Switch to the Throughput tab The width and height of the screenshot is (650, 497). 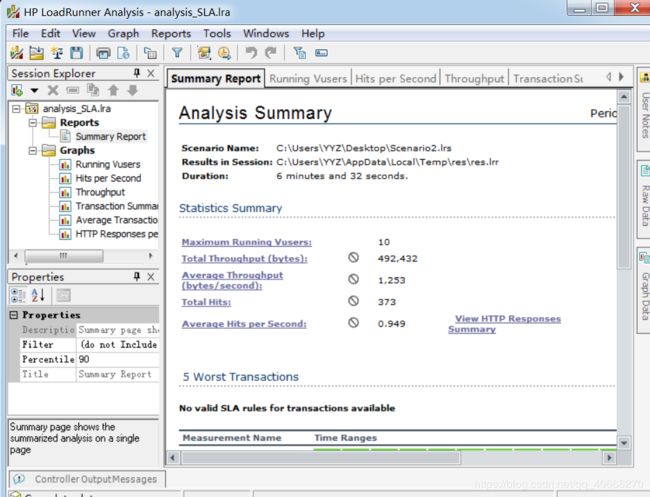474,79
